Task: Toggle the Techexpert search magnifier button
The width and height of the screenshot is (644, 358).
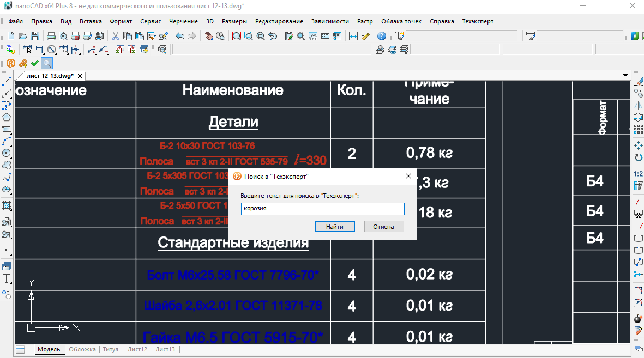Action: 47,63
